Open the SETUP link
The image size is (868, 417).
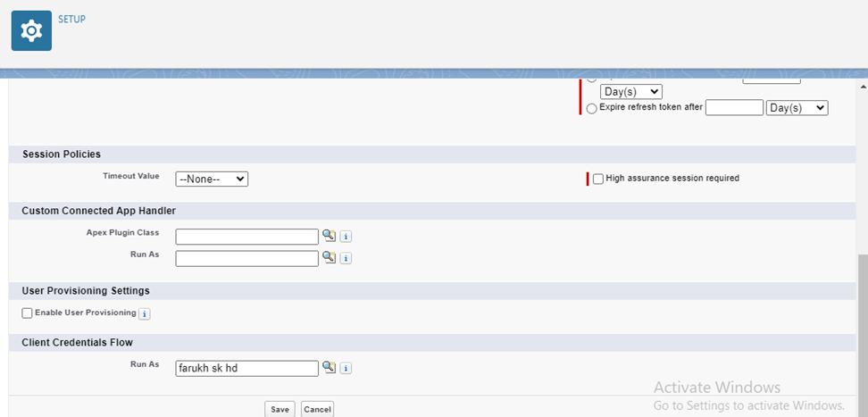point(72,20)
